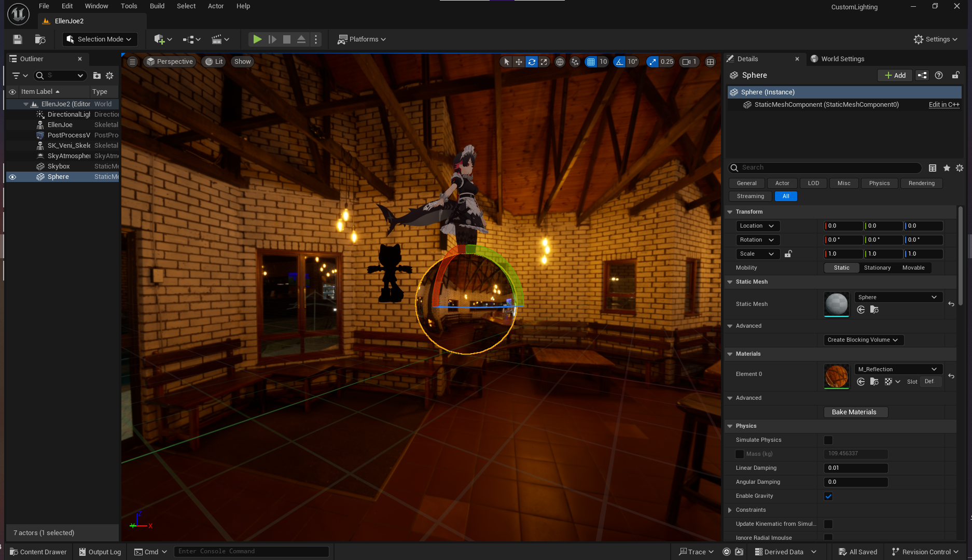
Task: Open Platforms dropdown
Action: pyautogui.click(x=362, y=39)
